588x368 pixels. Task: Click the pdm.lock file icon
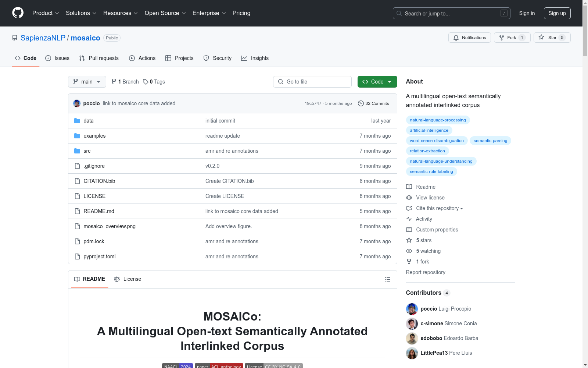(77, 241)
